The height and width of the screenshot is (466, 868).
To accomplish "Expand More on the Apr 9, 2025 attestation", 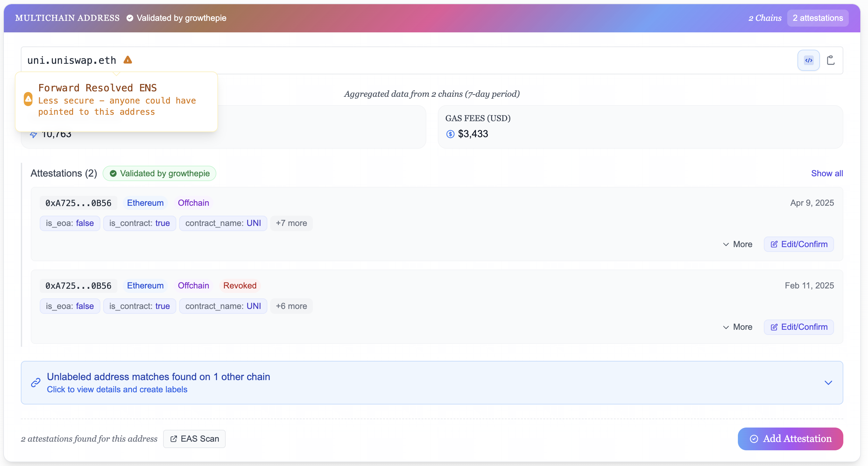I will 738,244.
